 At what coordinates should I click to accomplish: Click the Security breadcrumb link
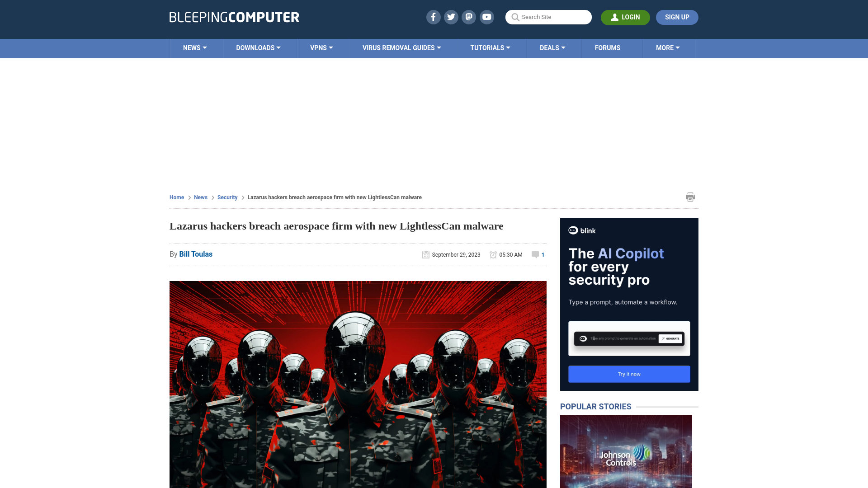[227, 197]
